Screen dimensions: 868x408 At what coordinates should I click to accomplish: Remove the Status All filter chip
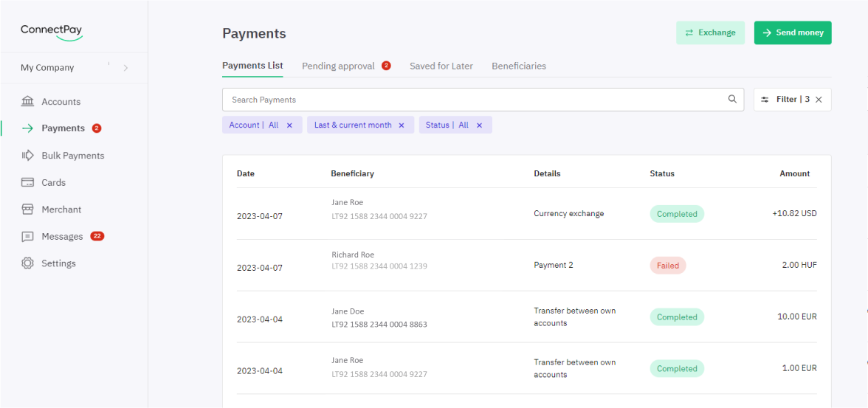pyautogui.click(x=479, y=125)
